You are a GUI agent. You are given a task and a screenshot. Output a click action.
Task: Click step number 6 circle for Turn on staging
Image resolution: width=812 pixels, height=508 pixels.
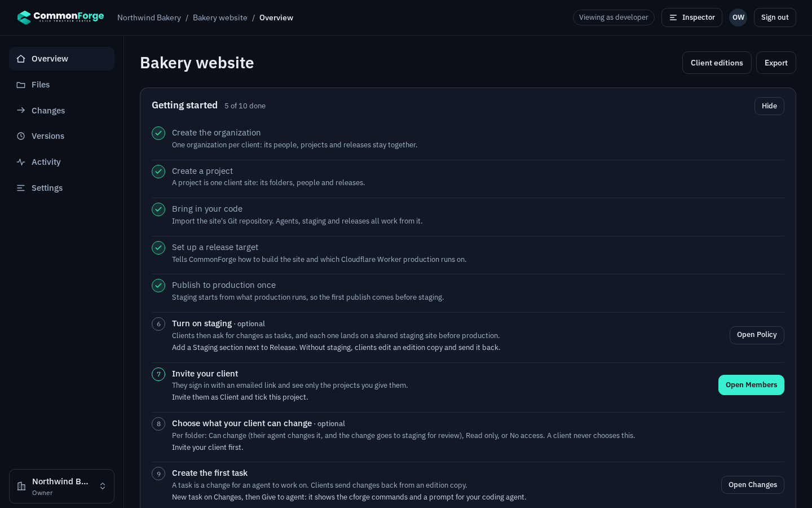tap(158, 324)
